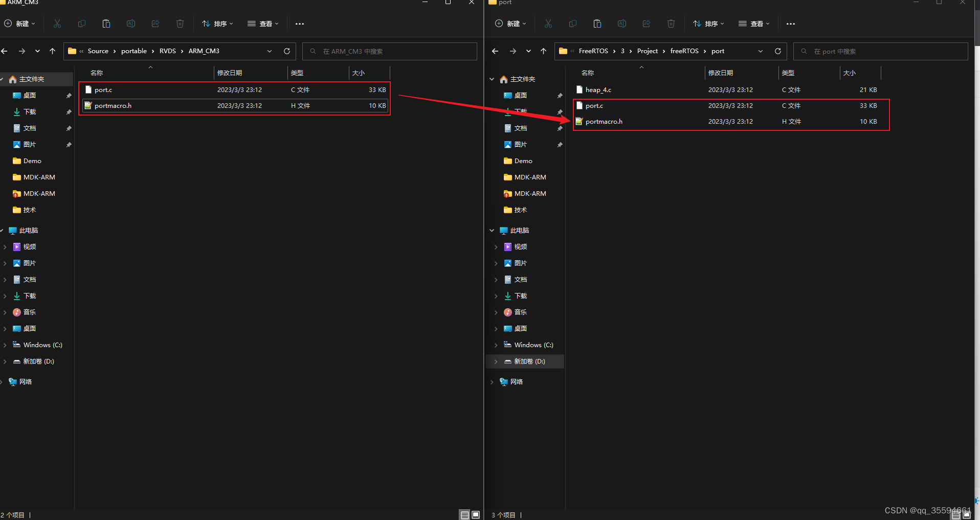Click the search box labeled 在 port 中搜索
Viewport: 980px width, 520px height.
(x=880, y=51)
